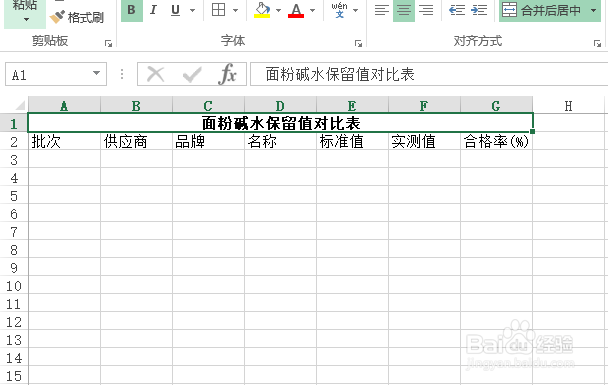
Task: Select column D header
Action: tap(280, 105)
